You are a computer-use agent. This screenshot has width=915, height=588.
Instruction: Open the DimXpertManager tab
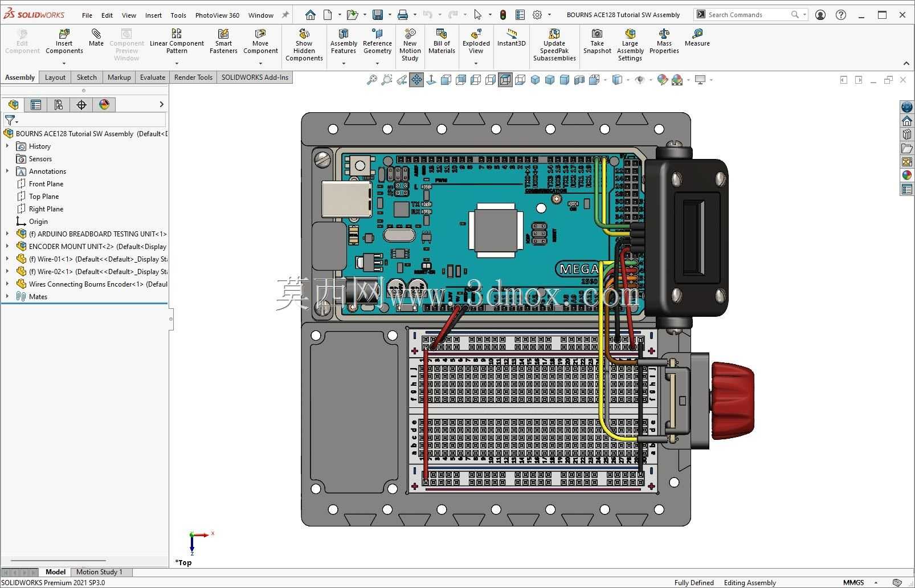(81, 104)
